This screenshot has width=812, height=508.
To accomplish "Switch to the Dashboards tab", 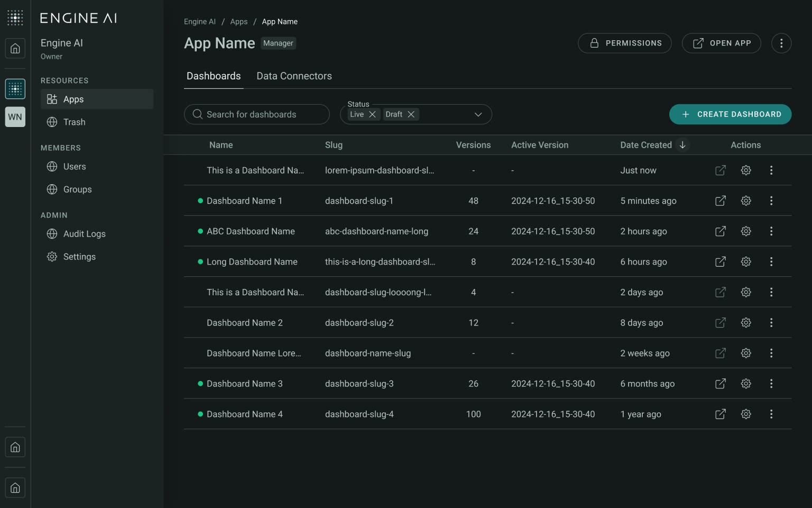I will 214,76.
